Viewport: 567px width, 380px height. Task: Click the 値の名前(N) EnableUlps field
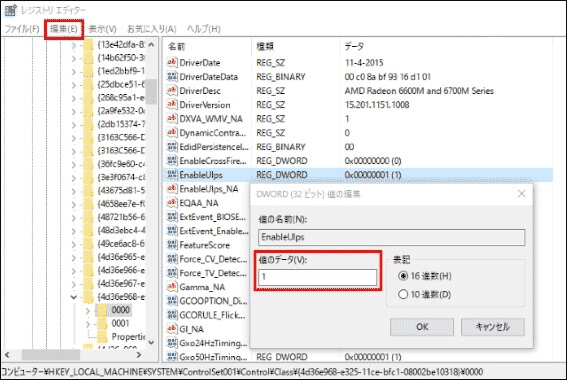click(392, 238)
